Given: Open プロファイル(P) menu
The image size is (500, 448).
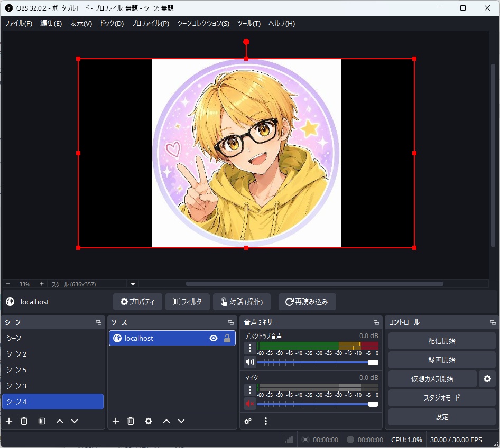Looking at the screenshot, I should click(x=150, y=23).
